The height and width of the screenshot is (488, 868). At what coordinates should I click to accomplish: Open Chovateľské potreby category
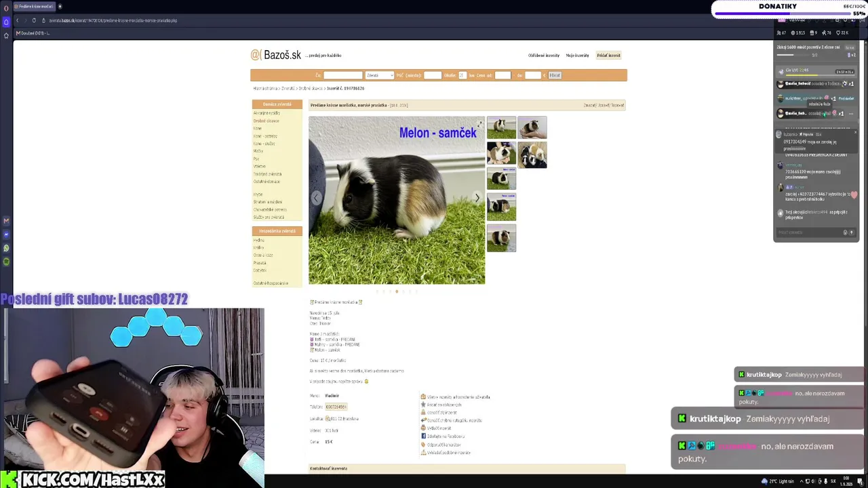coord(270,209)
